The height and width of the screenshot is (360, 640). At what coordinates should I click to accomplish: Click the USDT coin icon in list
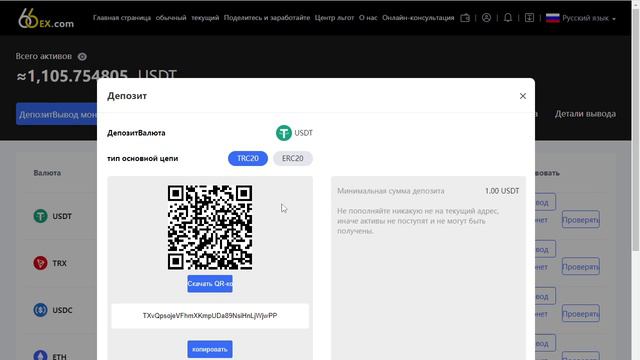40,216
